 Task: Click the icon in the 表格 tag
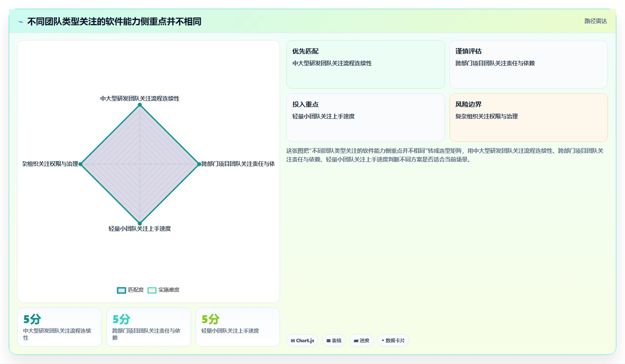tap(328, 340)
